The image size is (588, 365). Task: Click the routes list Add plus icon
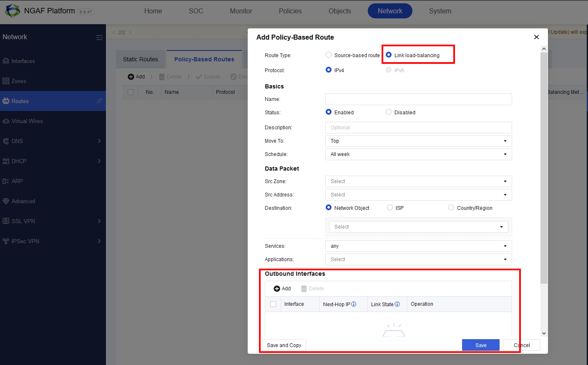click(x=131, y=77)
